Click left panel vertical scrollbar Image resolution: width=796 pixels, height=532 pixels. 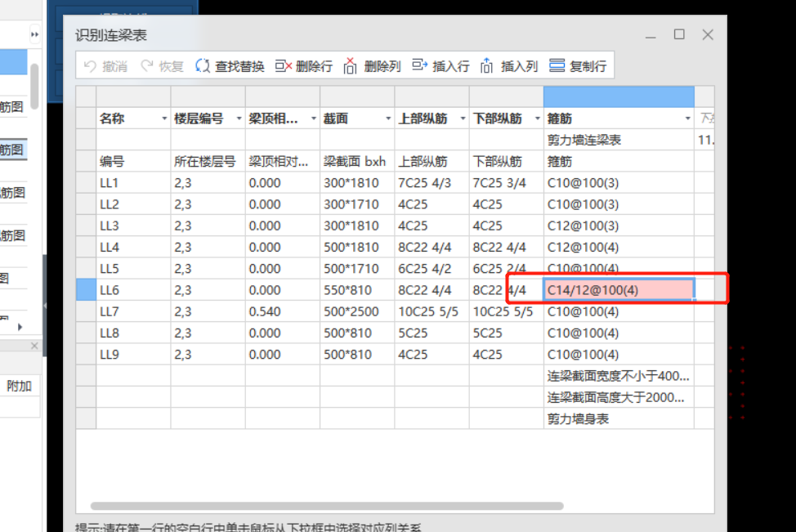34,87
